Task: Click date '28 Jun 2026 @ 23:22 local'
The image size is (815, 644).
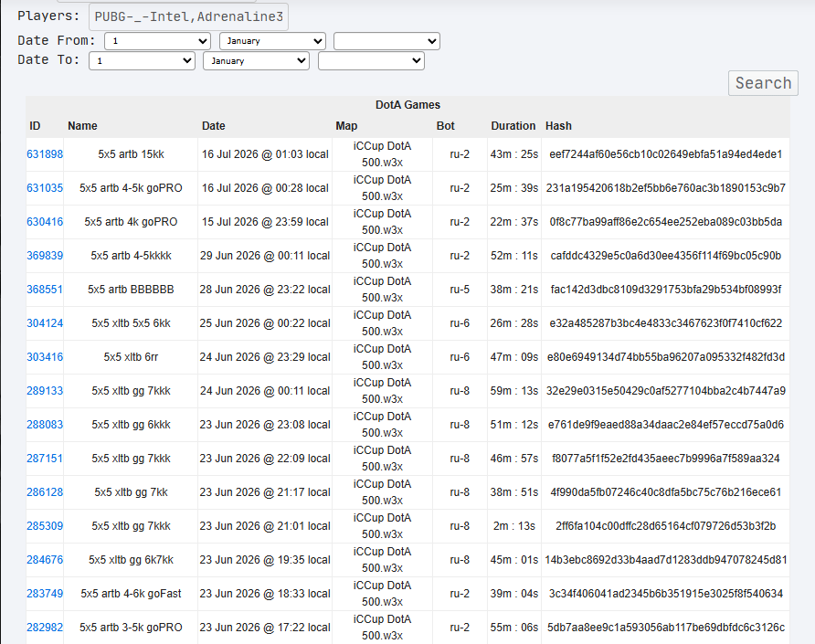Action: [x=265, y=290]
